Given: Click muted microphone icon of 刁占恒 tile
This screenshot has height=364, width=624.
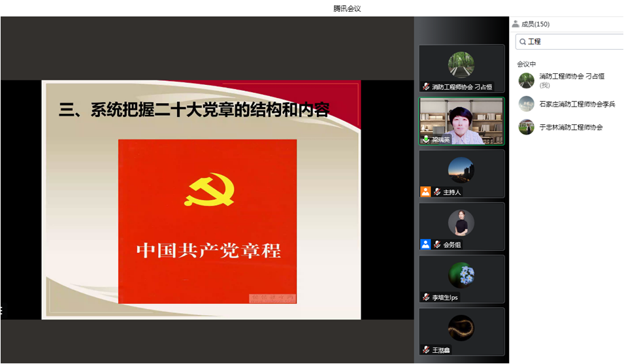Looking at the screenshot, I should (426, 86).
